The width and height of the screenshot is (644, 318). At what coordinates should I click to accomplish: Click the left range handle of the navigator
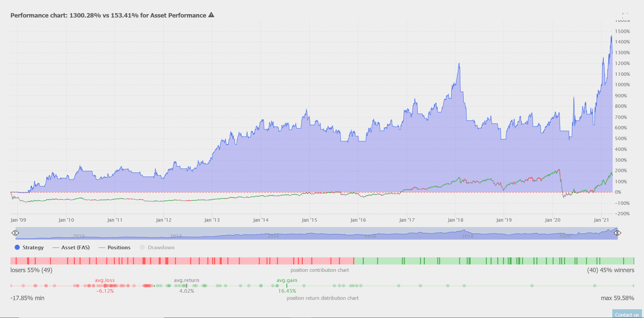coord(15,233)
